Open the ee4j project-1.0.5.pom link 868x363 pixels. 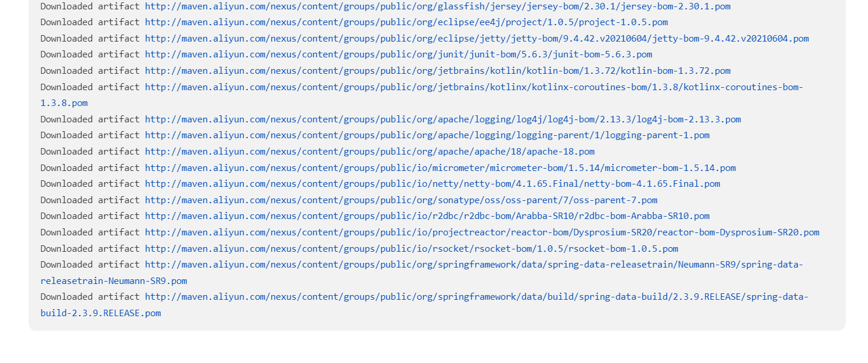[x=406, y=22]
